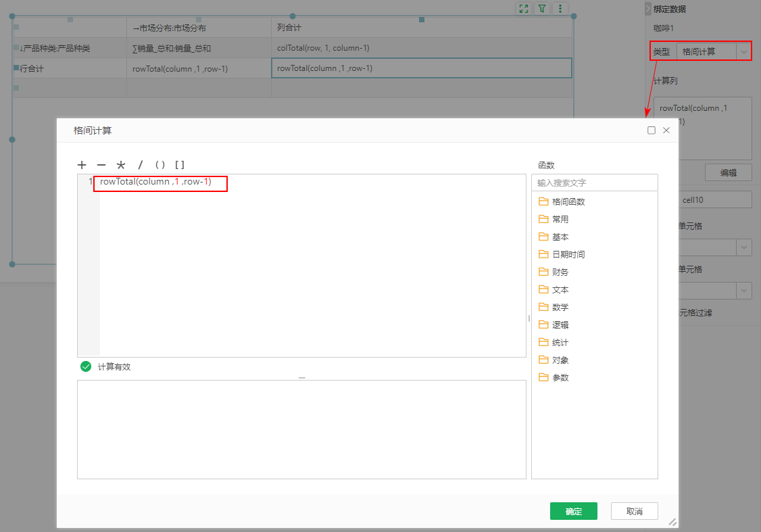The width and height of the screenshot is (761, 532).
Task: Click the 咖啡1 data source label
Action: 664,28
